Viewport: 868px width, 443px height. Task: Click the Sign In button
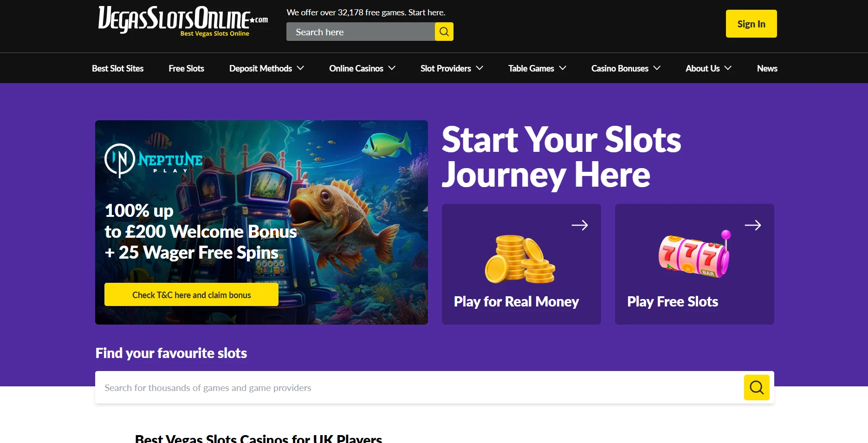click(751, 24)
